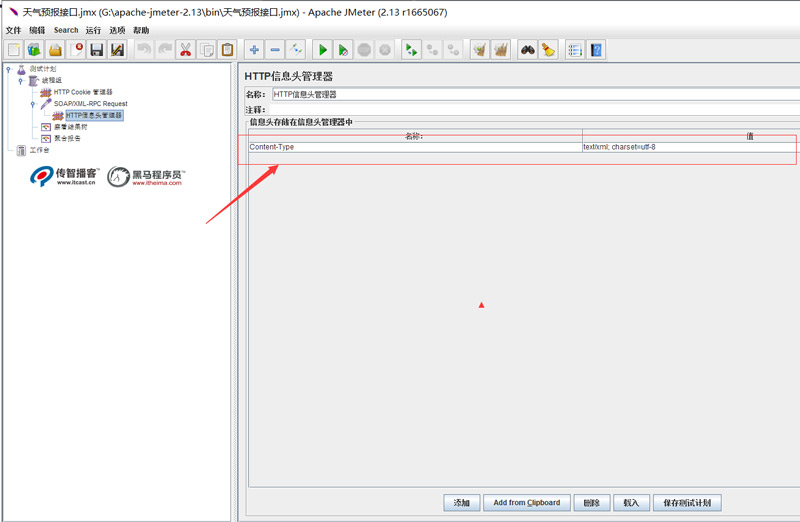Click Remote stop all icon
Screen dimensions: 800x522
[432, 50]
